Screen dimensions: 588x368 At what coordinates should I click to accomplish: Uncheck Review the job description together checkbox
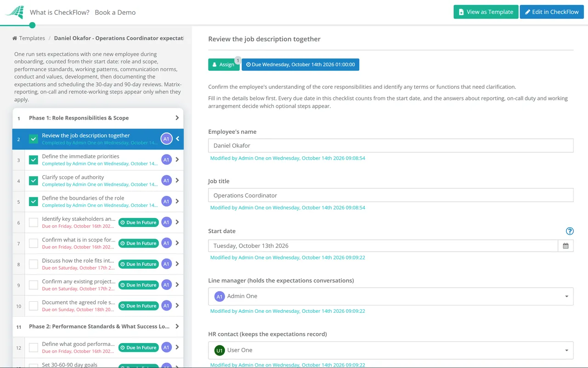coord(34,139)
